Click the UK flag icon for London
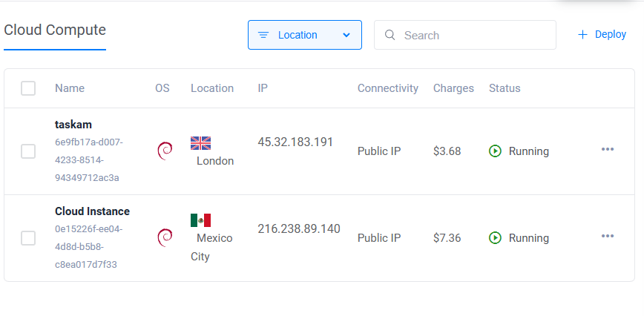This screenshot has height=316, width=644. tap(200, 142)
